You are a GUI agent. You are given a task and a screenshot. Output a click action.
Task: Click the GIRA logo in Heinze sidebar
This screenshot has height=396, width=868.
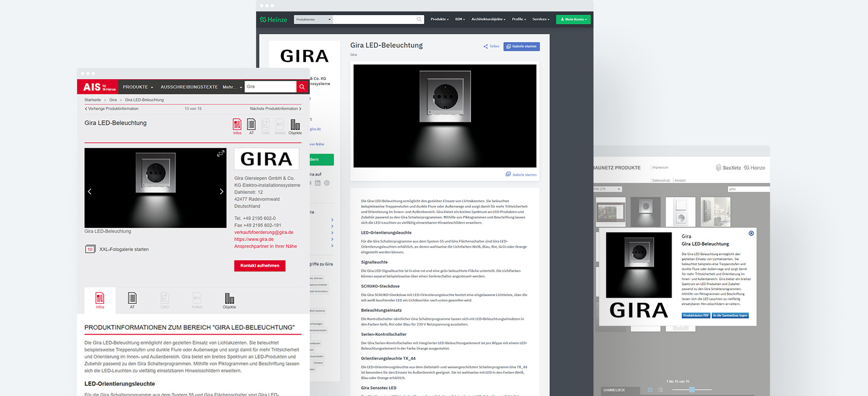point(304,56)
